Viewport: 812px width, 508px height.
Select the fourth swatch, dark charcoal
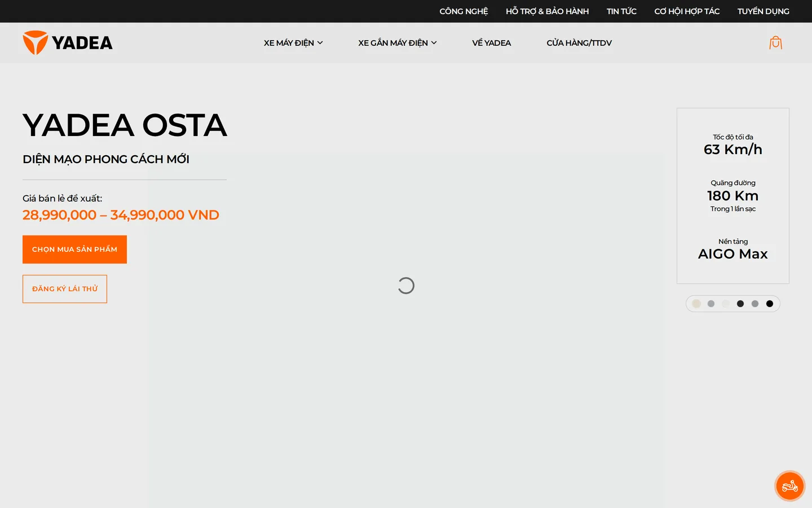[740, 304]
